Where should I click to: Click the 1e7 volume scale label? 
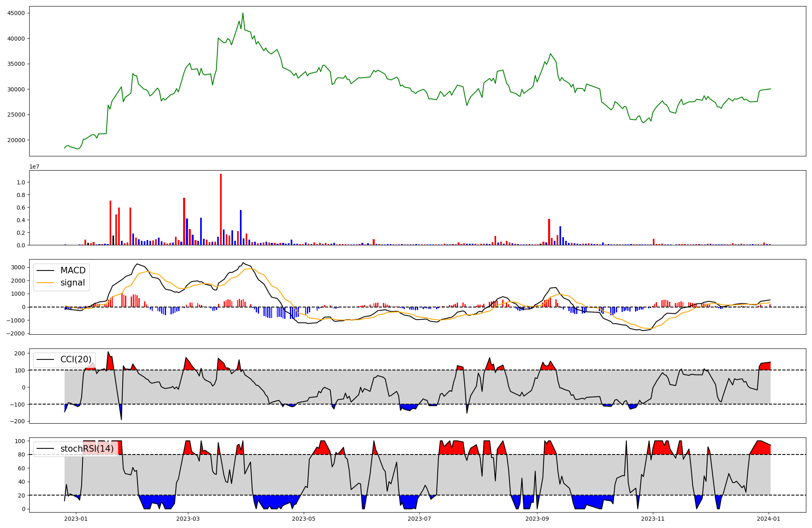pos(34,167)
